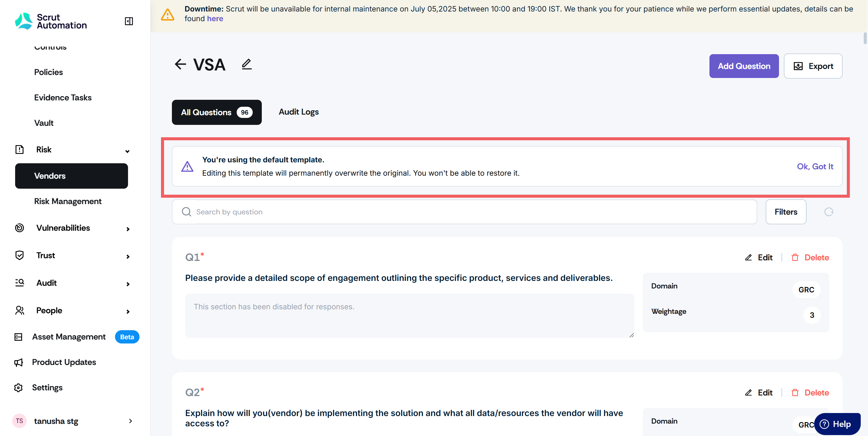
Task: Expand the Vulnerabilities menu arrow
Action: pos(128,229)
